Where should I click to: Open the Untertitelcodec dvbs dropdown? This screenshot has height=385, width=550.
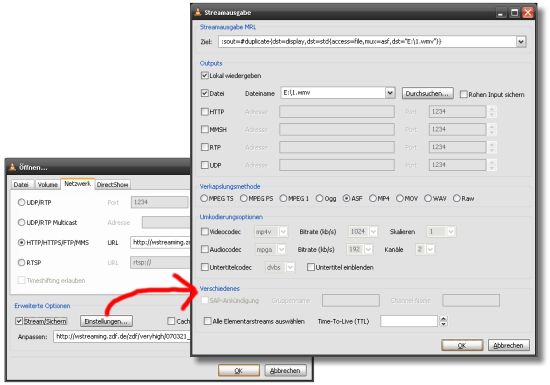pos(290,267)
